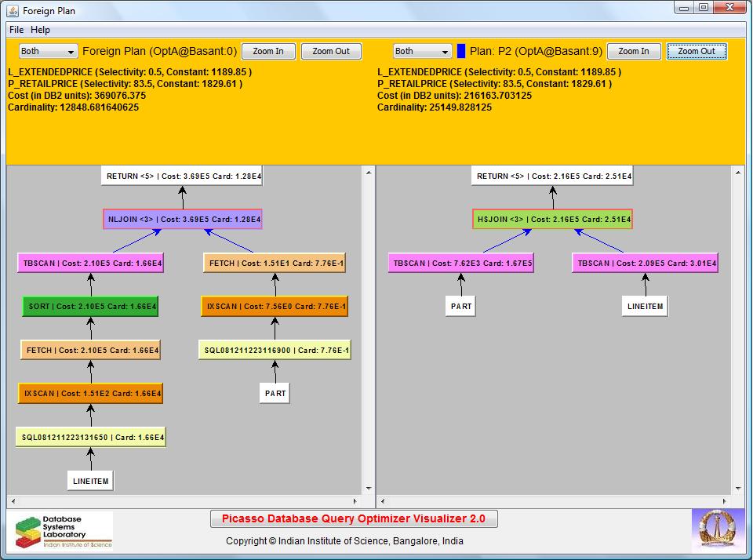753x560 pixels.
Task: Click the Database Systems Laboratory logo
Action: (60, 530)
